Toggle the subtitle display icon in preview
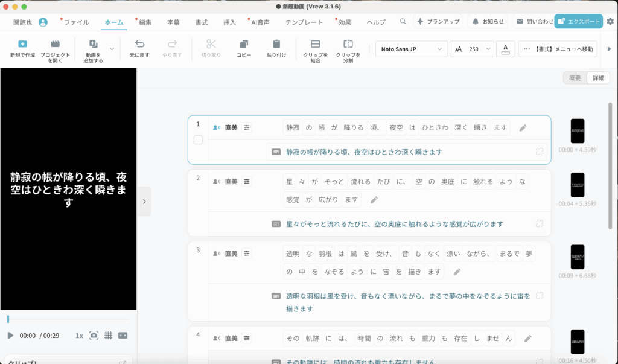This screenshot has width=618, height=364. click(123, 336)
